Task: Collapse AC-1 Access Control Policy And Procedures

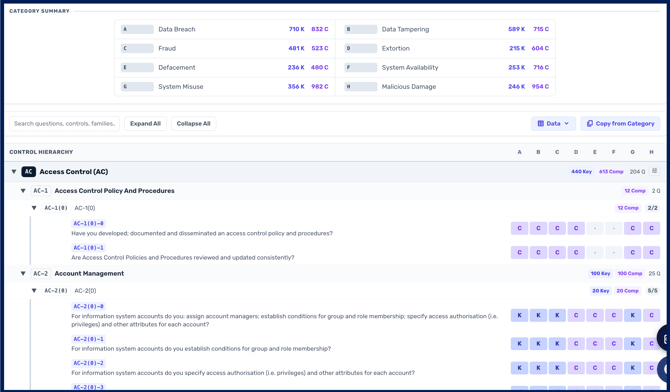Action: click(x=23, y=191)
